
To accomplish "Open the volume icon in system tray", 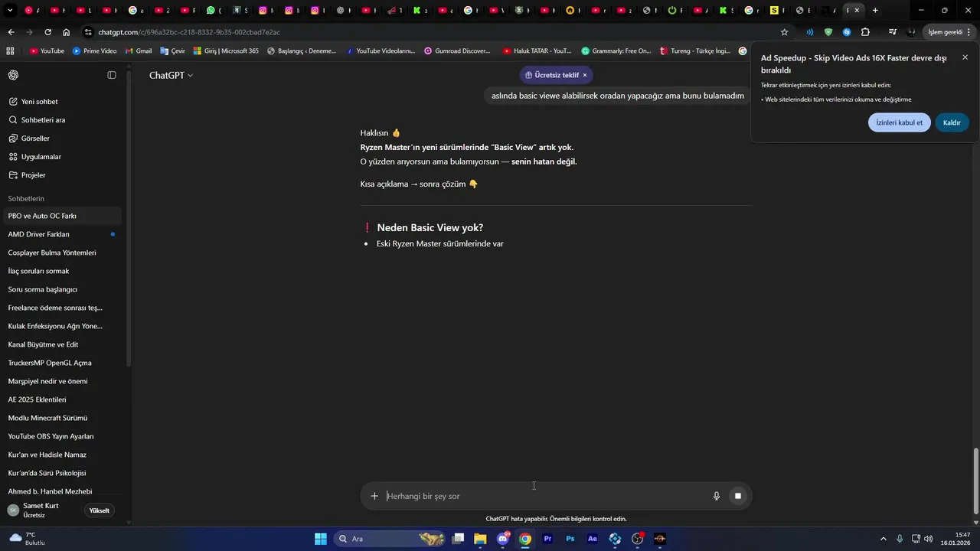I will (929, 539).
